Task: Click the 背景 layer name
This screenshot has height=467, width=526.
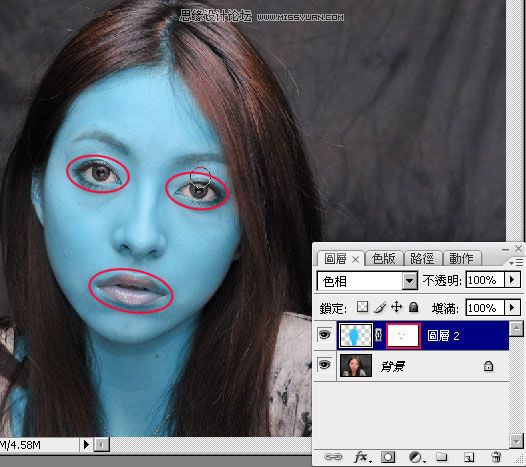Action: click(x=392, y=366)
